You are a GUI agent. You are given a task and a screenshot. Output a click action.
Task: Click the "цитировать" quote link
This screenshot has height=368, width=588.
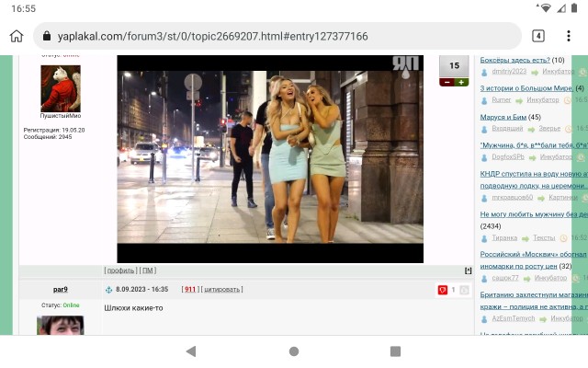pyautogui.click(x=221, y=290)
